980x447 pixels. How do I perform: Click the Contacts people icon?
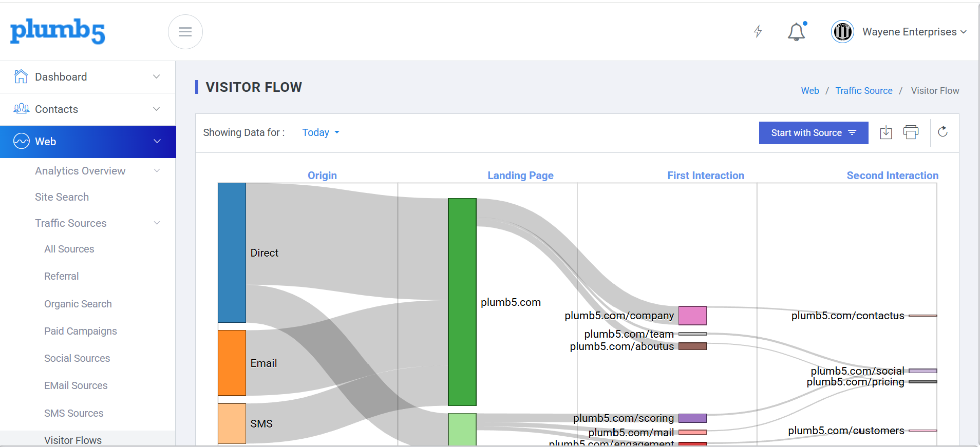click(x=21, y=109)
